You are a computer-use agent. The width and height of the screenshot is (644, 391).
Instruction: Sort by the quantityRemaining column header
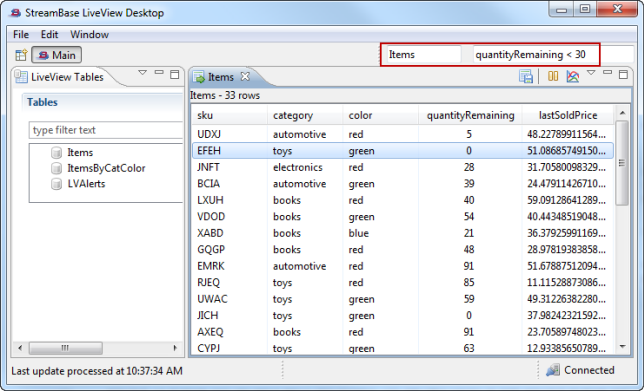pyautogui.click(x=470, y=115)
